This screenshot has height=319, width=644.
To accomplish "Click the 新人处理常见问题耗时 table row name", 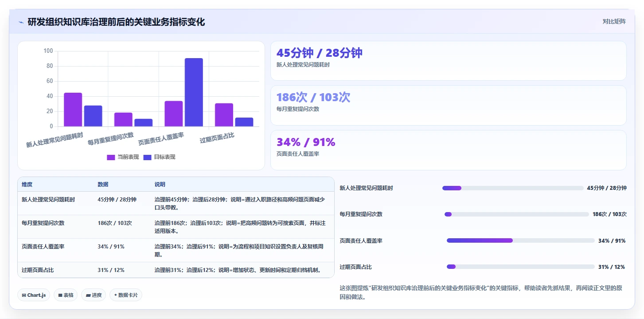I will tap(48, 200).
